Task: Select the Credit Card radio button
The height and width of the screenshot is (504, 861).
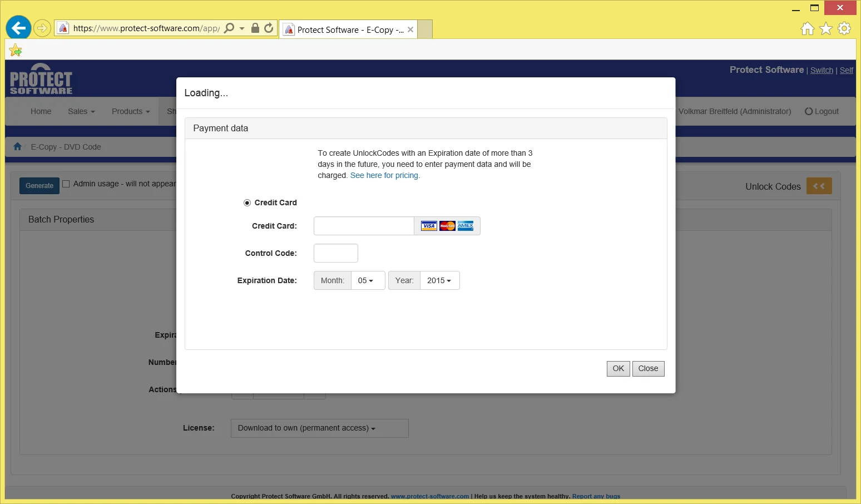Action: click(247, 203)
